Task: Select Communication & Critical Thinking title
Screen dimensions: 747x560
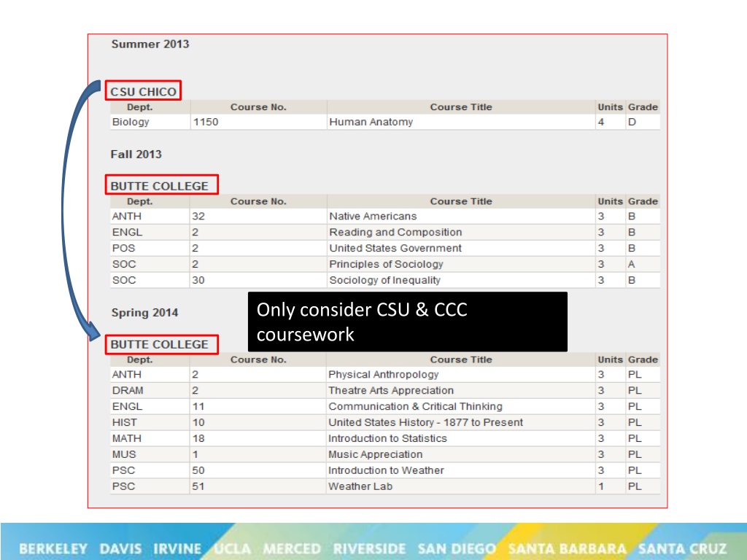Action: 415,407
